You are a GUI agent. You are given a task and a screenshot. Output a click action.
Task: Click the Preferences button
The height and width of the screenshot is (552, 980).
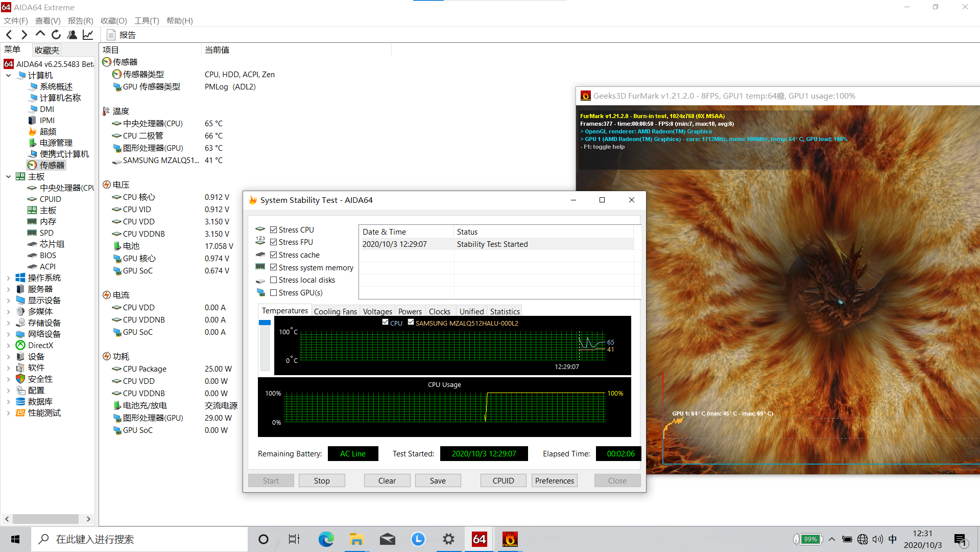click(554, 480)
